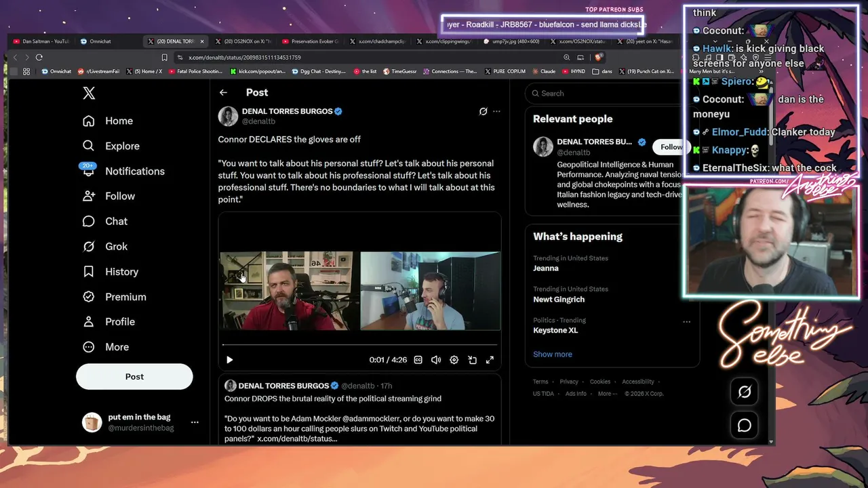
Task: Click Show more under What's happening
Action: coord(552,354)
